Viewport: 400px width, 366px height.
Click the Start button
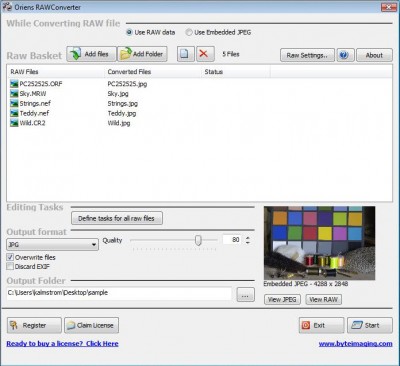click(370, 325)
